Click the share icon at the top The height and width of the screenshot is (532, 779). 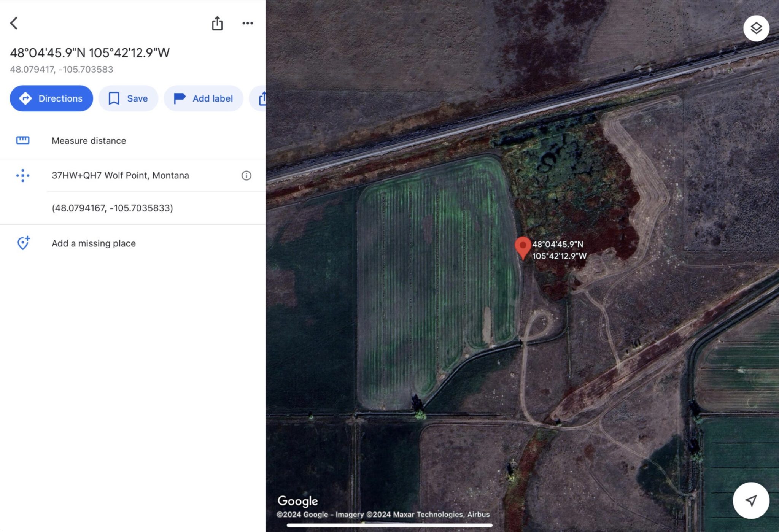[217, 23]
